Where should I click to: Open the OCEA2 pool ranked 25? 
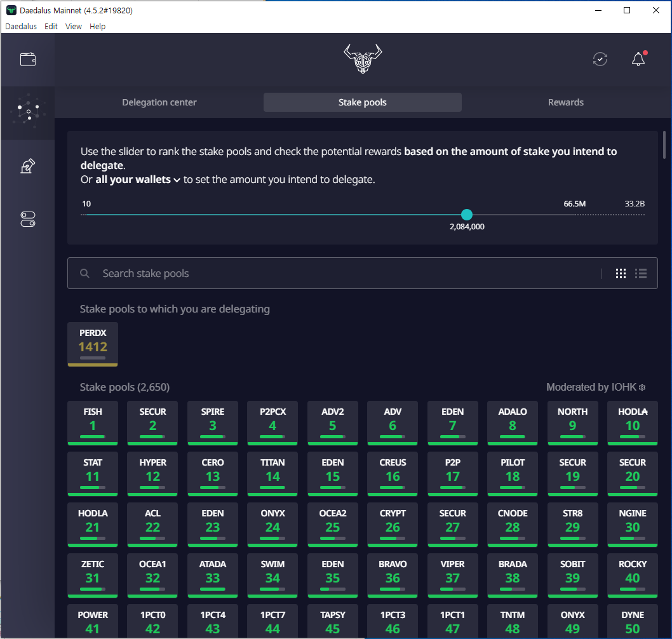click(333, 525)
